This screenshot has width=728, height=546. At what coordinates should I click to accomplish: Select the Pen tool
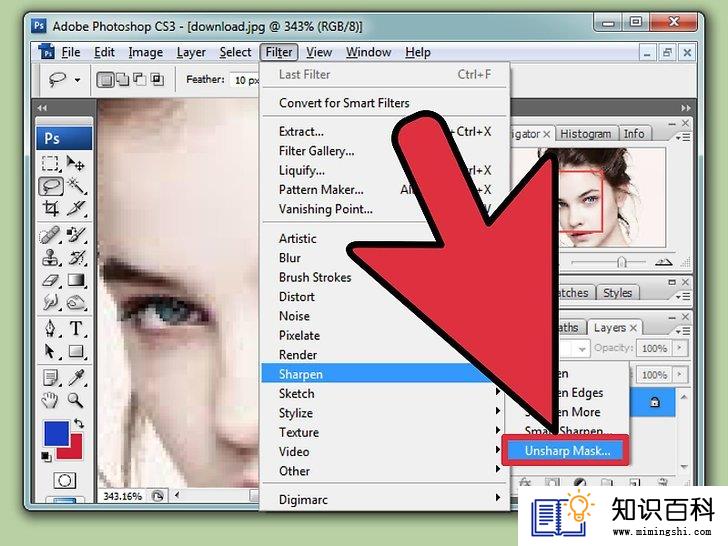click(50, 328)
